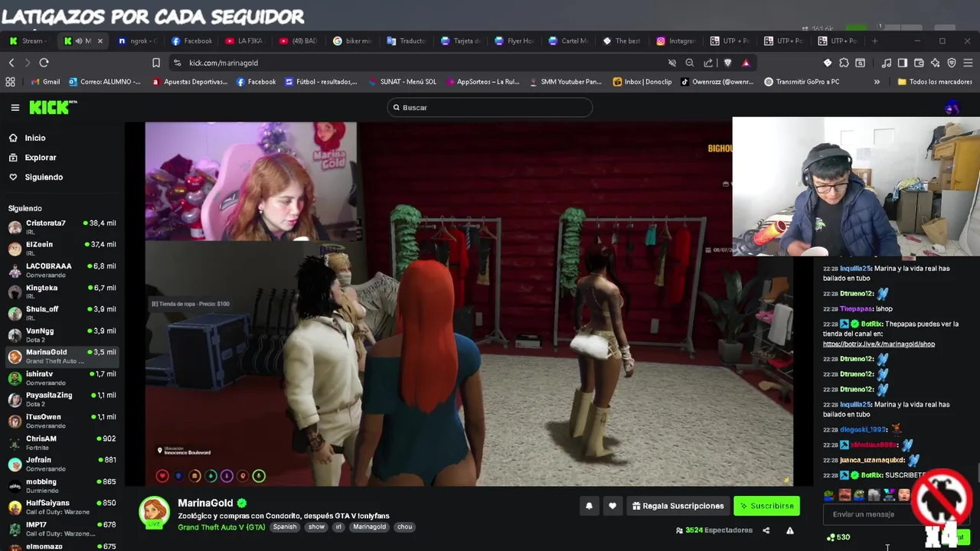
Task: Switch to the Stream browser tab
Action: tap(28, 41)
